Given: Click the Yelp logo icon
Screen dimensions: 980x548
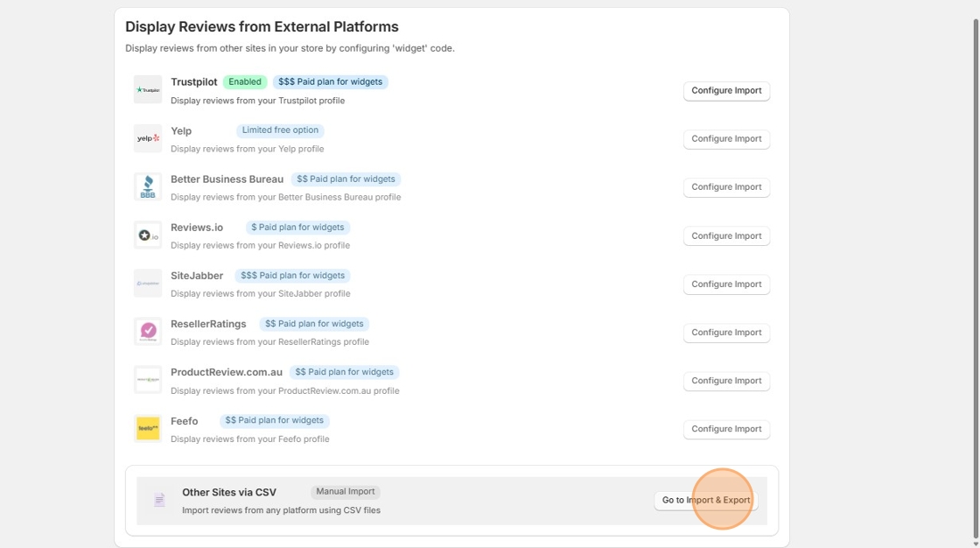Looking at the screenshot, I should (x=148, y=138).
